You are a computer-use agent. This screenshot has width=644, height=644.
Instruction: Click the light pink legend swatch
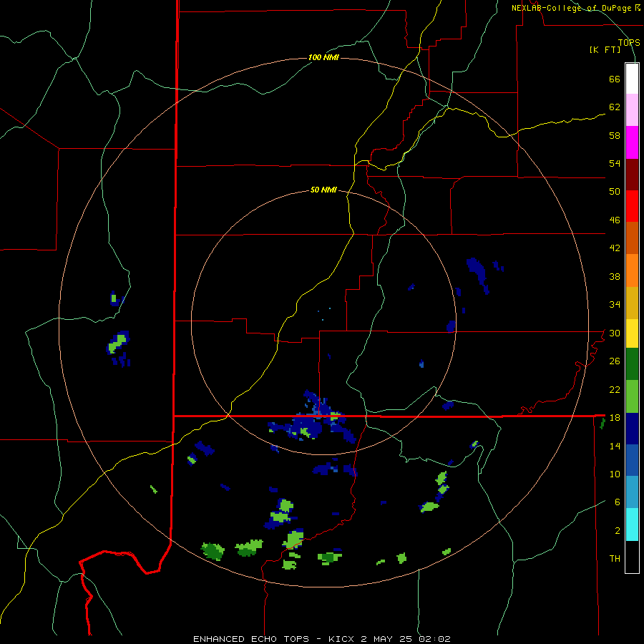[x=632, y=109]
